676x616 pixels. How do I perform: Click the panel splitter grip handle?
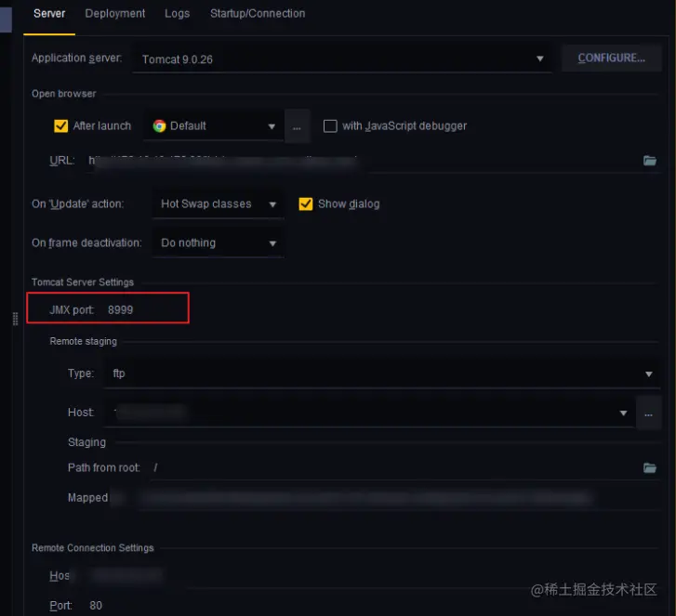[x=16, y=319]
